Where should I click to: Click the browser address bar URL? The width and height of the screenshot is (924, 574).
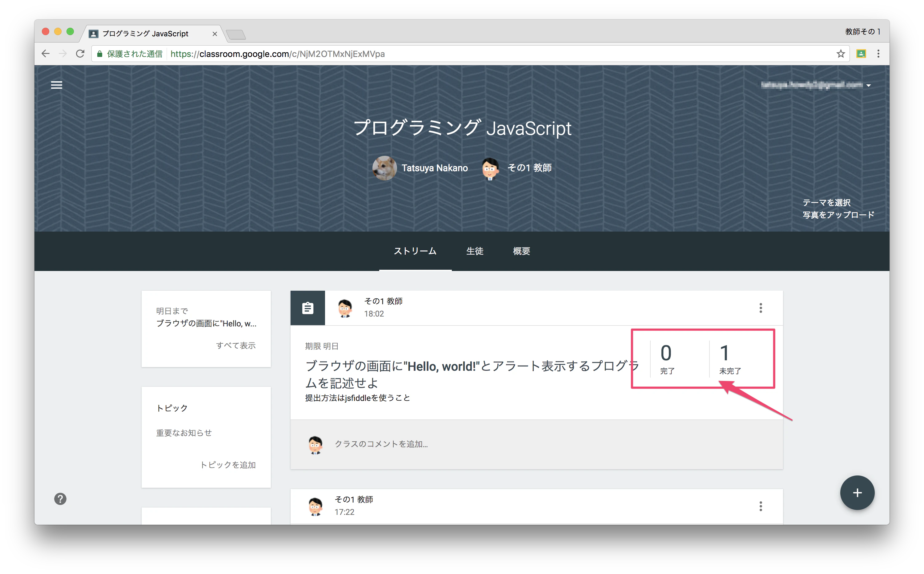pyautogui.click(x=277, y=54)
